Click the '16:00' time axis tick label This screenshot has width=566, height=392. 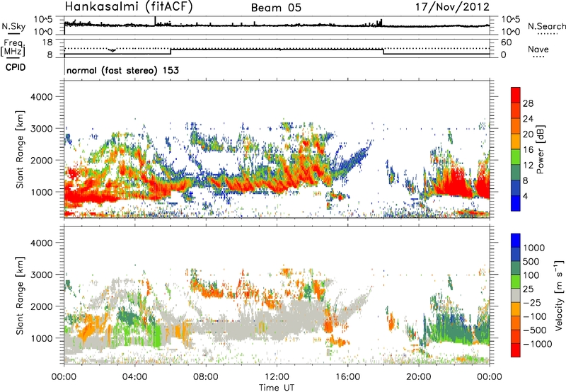[x=347, y=377]
